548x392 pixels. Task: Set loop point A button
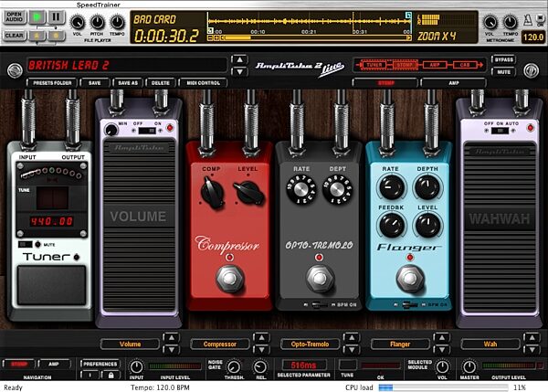(x=37, y=36)
